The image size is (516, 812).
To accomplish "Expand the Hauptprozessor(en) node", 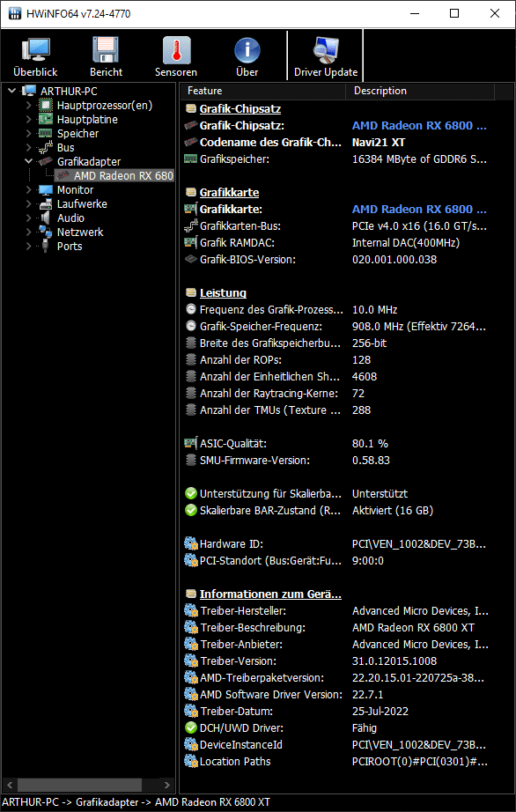I will click(x=28, y=105).
